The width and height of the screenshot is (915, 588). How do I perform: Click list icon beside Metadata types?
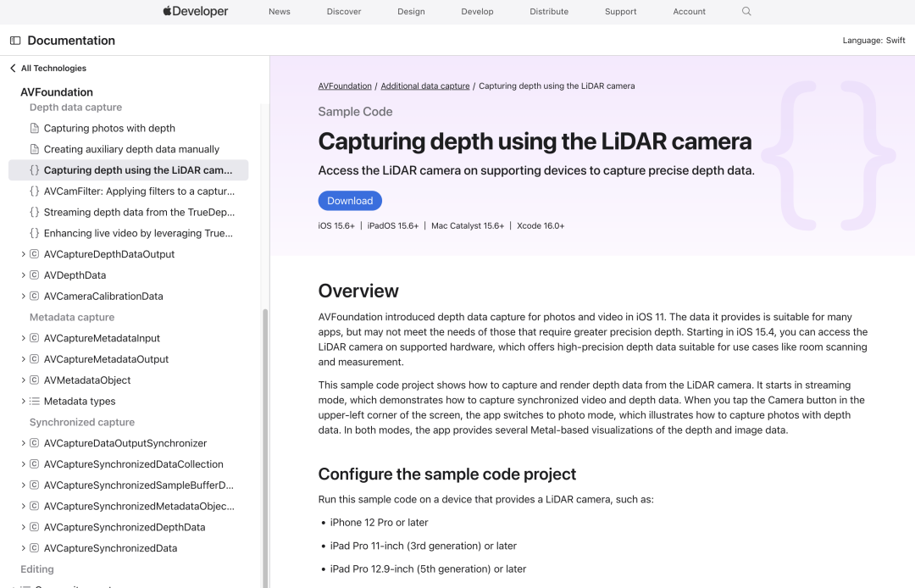coord(35,401)
